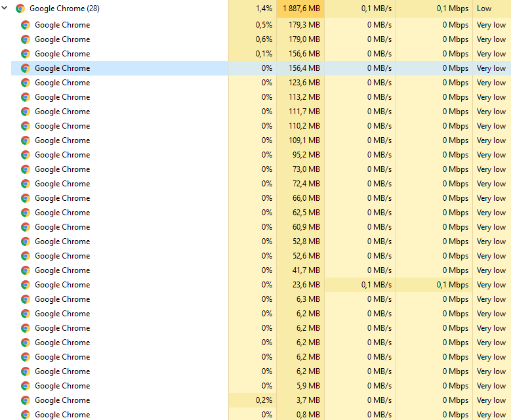Select the "Google Chrome (28)" group name

pyautogui.click(x=64, y=9)
